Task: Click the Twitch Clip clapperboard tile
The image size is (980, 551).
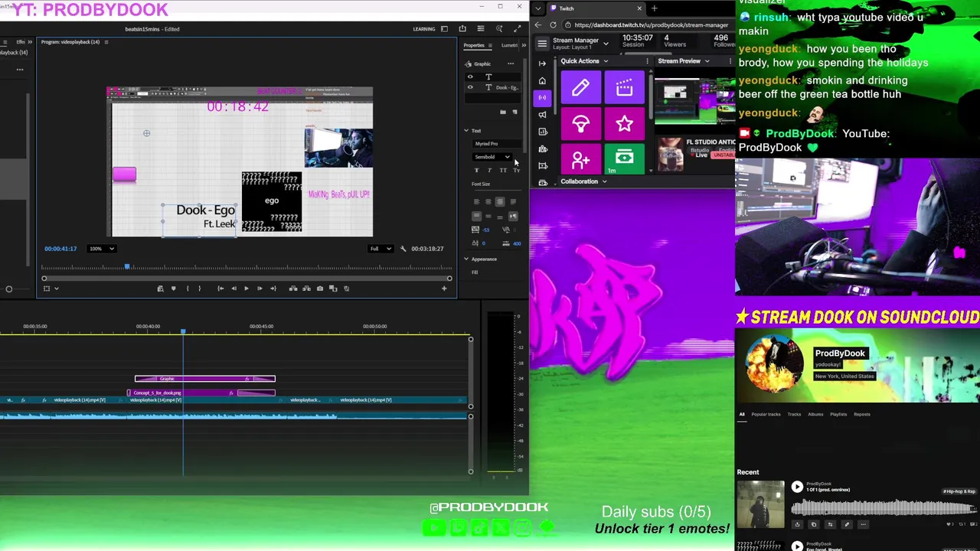Action: coord(624,88)
